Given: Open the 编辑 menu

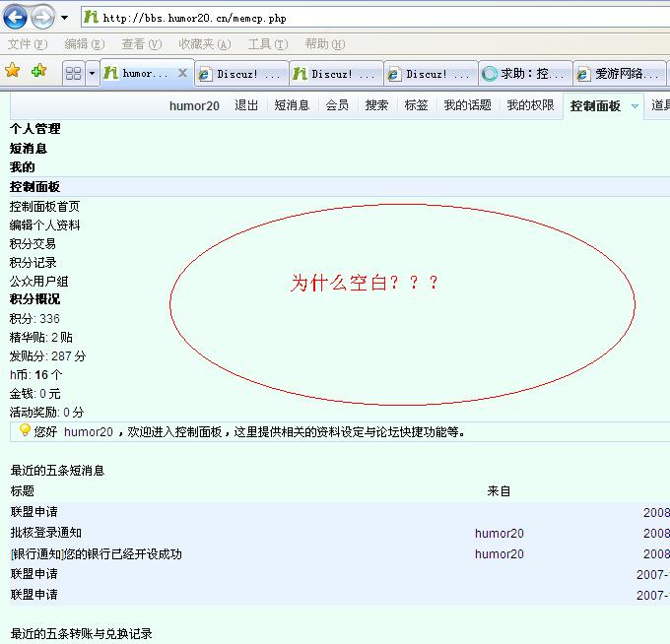Looking at the screenshot, I should click(84, 44).
